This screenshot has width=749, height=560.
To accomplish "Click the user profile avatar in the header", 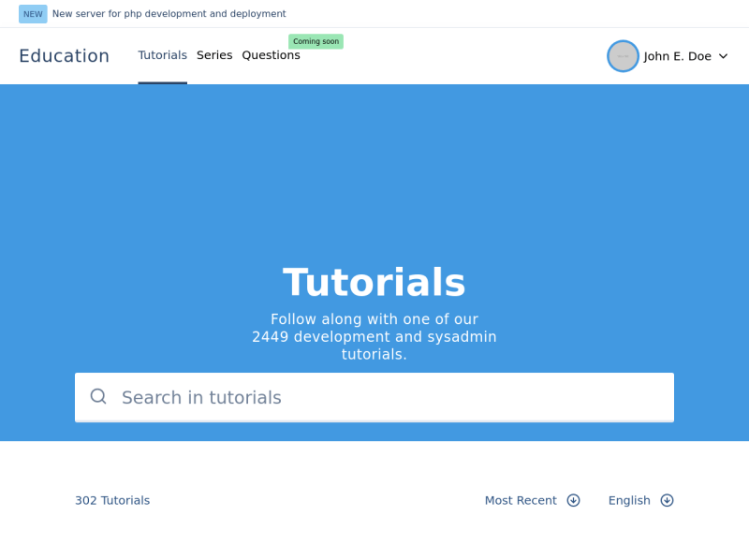I will coord(623,56).
